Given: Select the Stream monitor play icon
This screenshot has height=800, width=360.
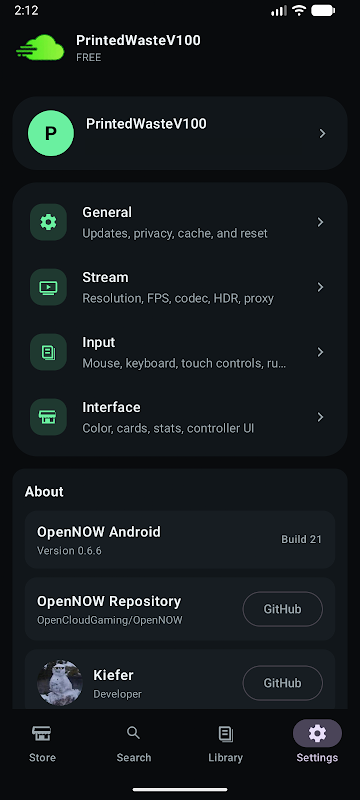Looking at the screenshot, I should pos(48,287).
